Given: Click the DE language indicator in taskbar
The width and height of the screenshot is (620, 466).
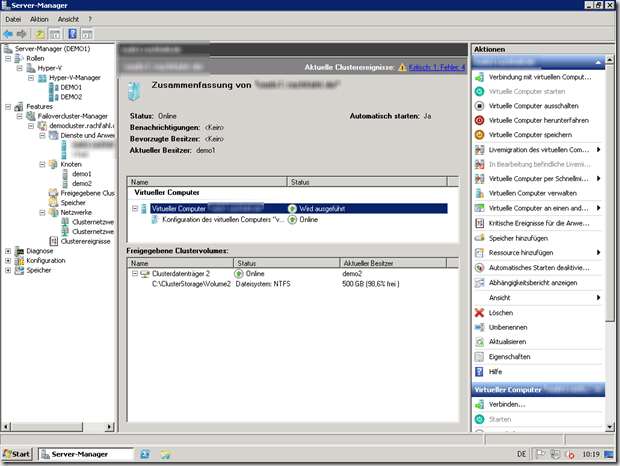Looking at the screenshot, I should point(522,454).
